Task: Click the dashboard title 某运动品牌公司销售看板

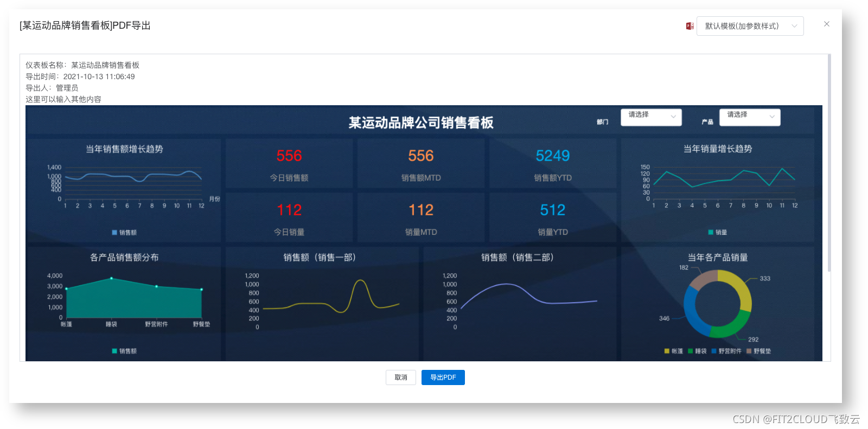Action: (421, 123)
